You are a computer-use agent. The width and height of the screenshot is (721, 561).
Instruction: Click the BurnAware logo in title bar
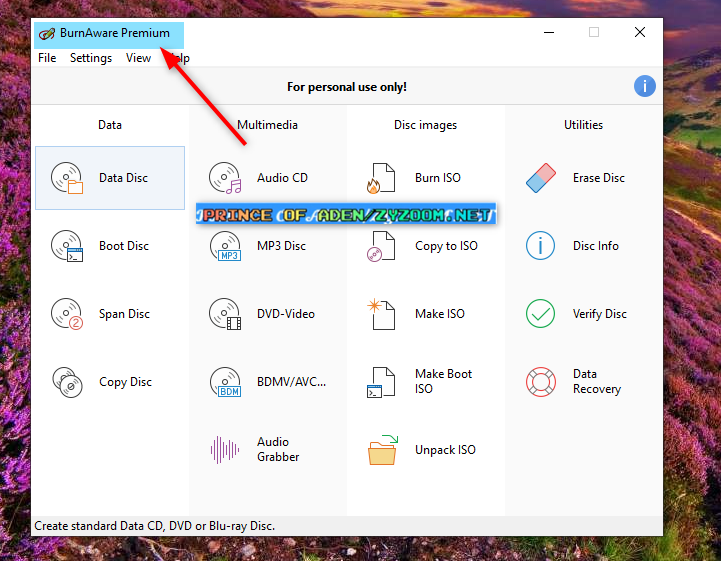point(47,34)
